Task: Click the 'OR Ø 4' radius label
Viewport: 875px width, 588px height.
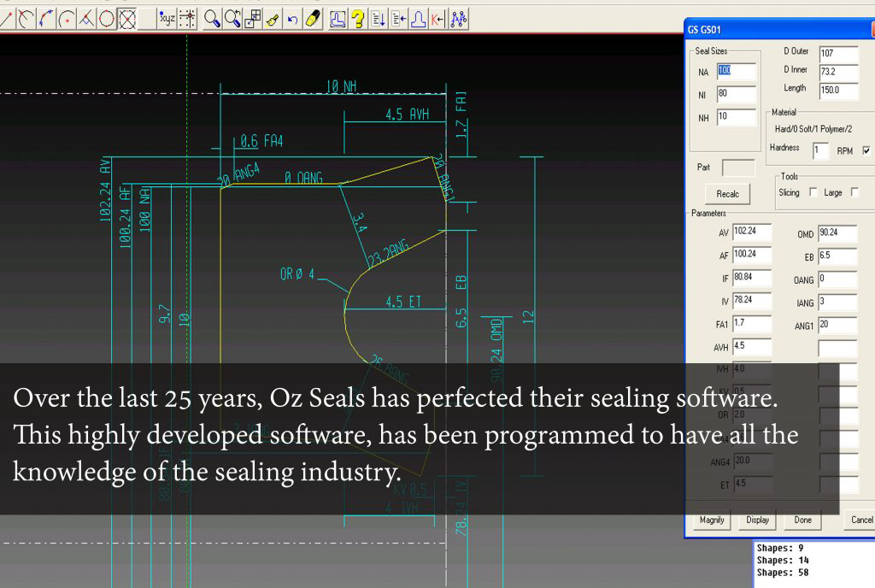Action: tap(297, 274)
